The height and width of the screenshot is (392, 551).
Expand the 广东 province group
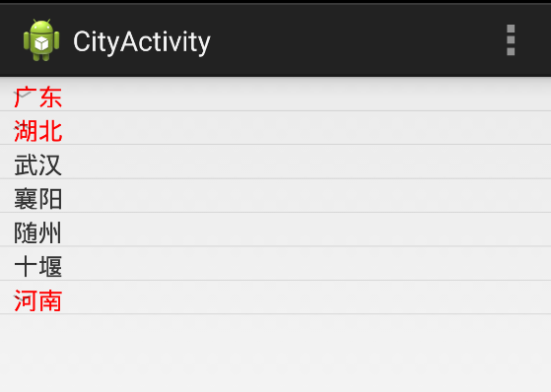click(276, 95)
